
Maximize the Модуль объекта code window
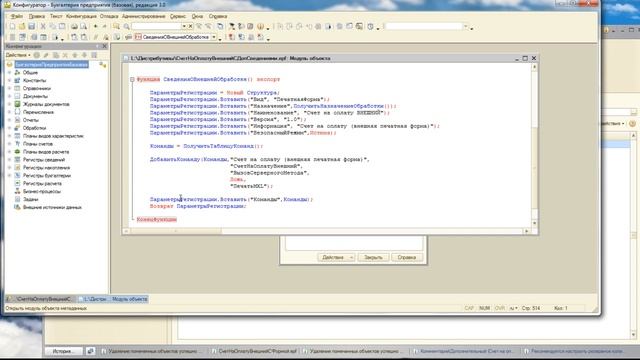[x=525, y=58]
